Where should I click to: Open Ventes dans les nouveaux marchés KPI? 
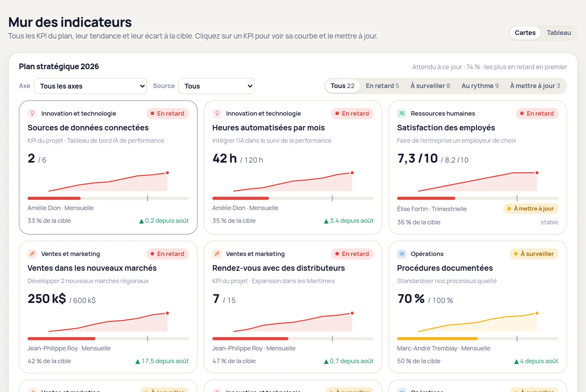(x=108, y=307)
